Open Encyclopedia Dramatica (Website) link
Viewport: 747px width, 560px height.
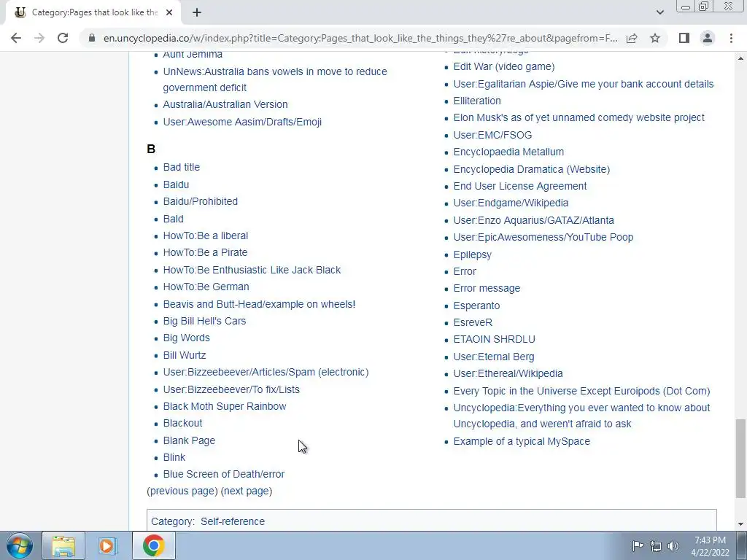pyautogui.click(x=531, y=169)
